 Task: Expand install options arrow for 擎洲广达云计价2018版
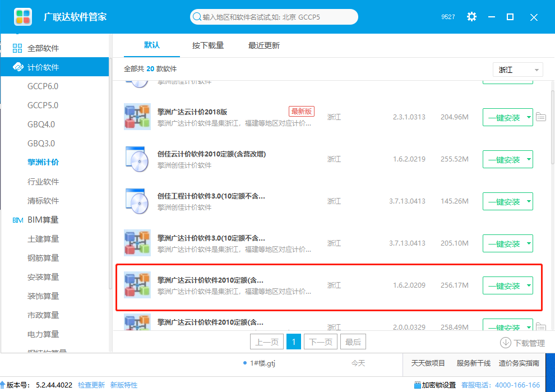(x=529, y=117)
